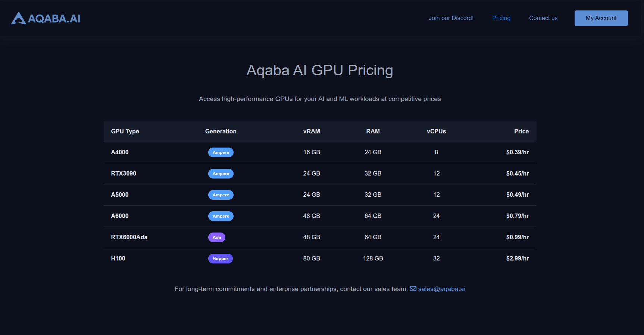Select the RTX3090 GPU name

coord(124,173)
